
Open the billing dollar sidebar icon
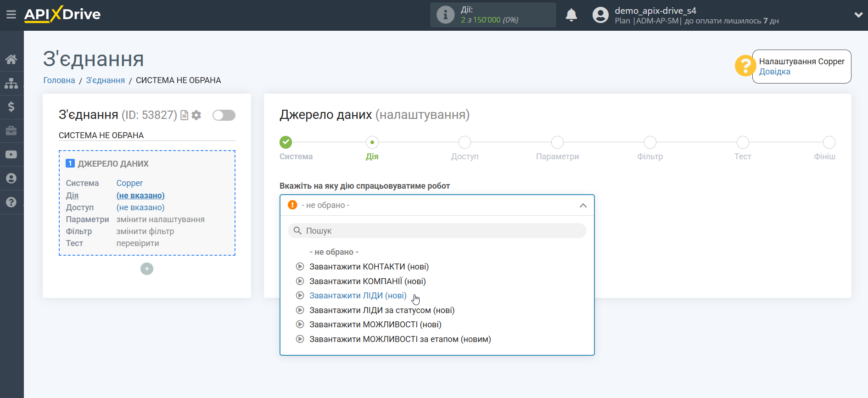[x=11, y=107]
